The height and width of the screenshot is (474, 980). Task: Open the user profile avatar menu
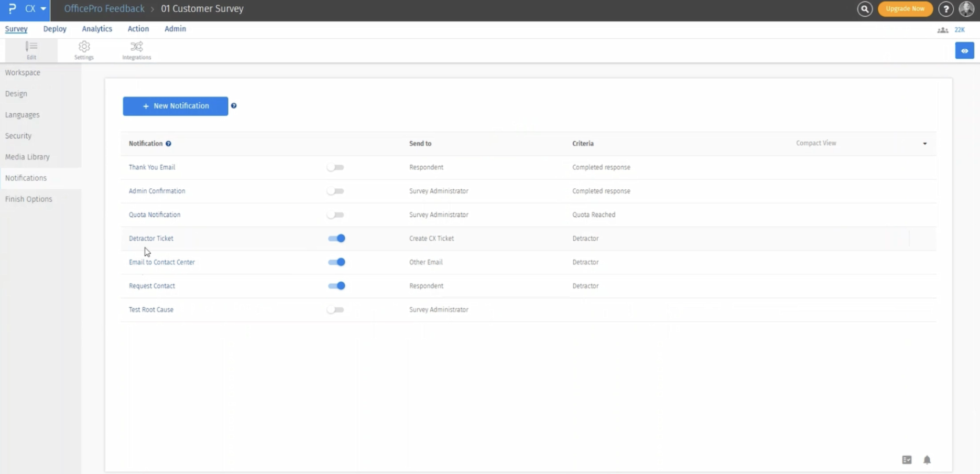(x=966, y=9)
